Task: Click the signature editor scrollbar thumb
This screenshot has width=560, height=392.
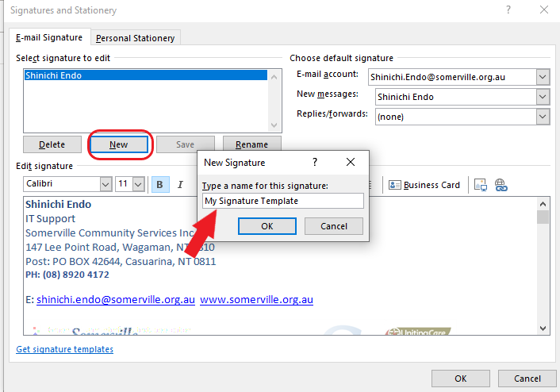Action: (x=543, y=217)
